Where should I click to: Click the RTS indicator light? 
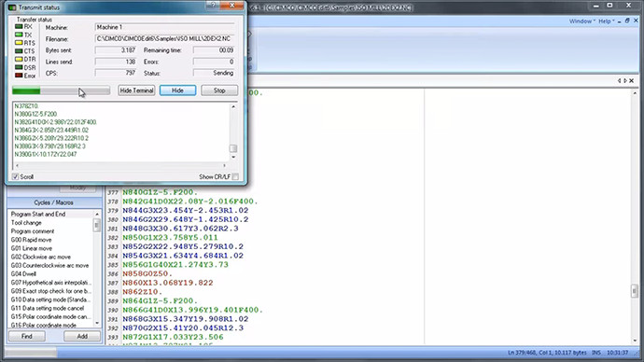19,43
